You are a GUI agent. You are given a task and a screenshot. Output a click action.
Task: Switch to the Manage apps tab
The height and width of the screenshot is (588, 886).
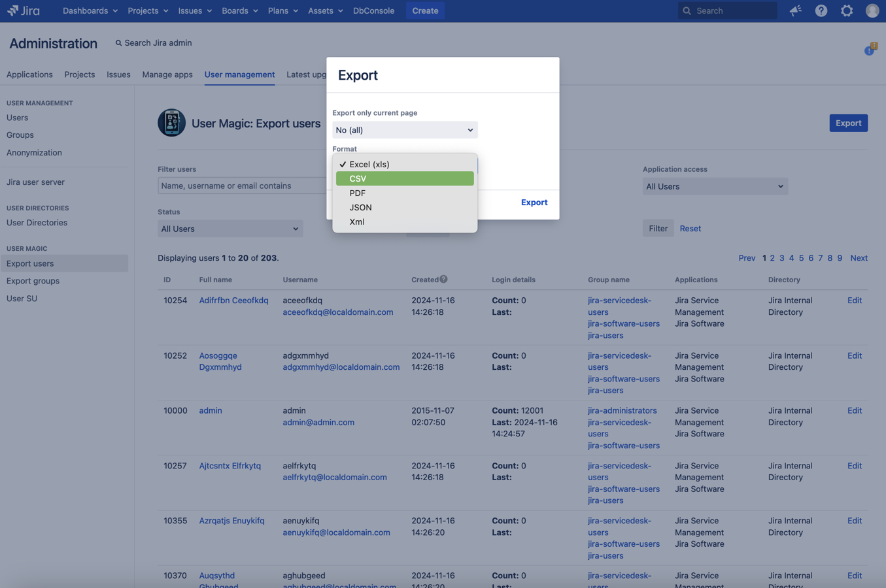click(167, 74)
